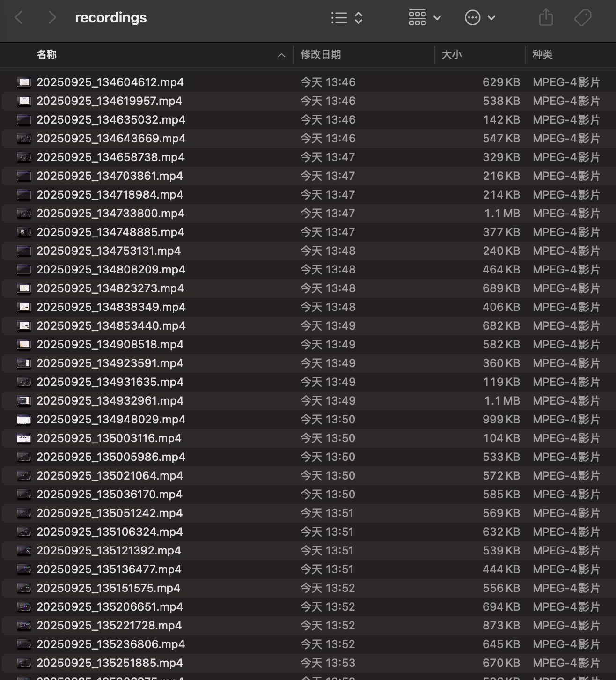Click the group items grid icon

click(x=417, y=17)
